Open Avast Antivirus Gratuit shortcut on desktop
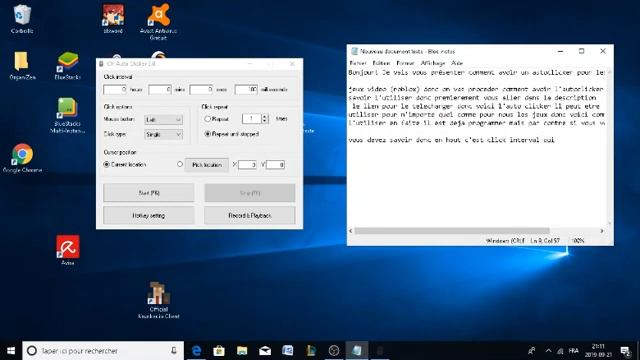This screenshot has width=640, height=360. point(158,21)
